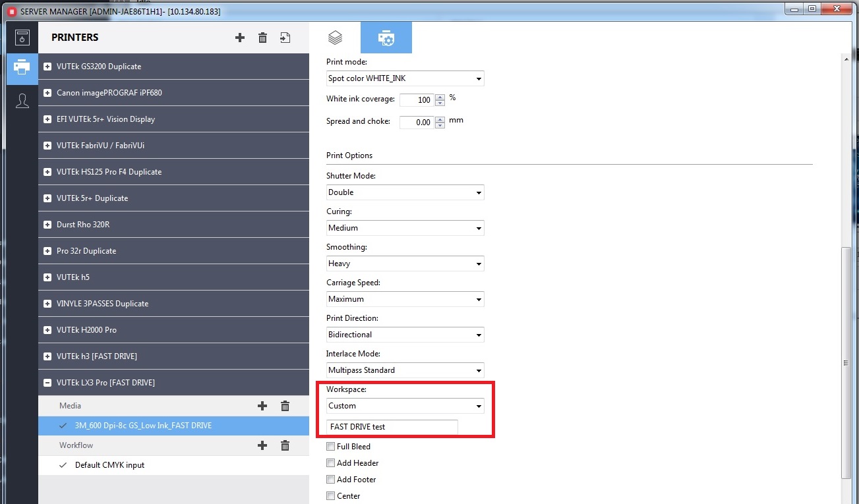Check the Add Header checkbox
859x504 pixels.
[x=330, y=462]
